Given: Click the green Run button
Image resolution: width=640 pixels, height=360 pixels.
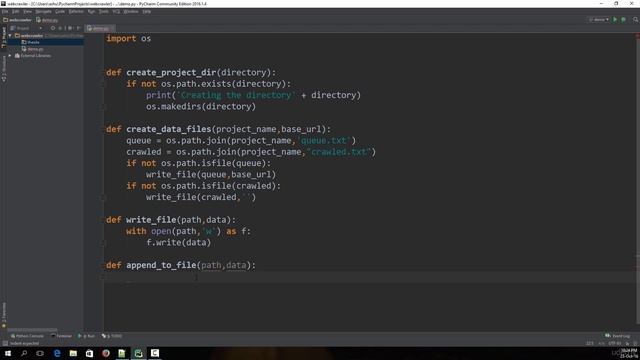Looking at the screenshot, I should click(615, 20).
